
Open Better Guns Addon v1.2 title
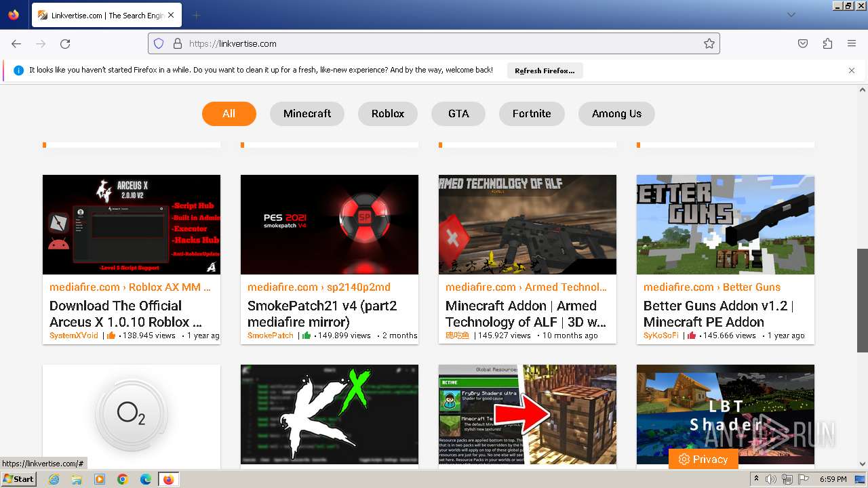click(718, 314)
